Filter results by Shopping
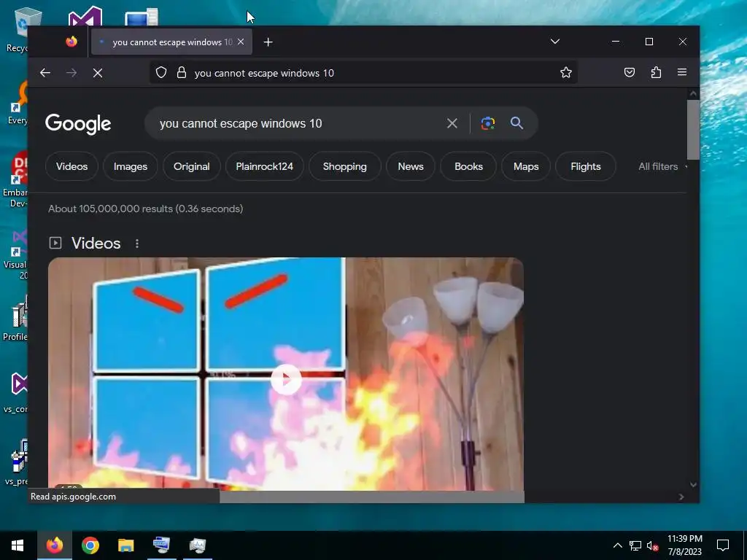Viewport: 747px width, 560px height. [345, 166]
